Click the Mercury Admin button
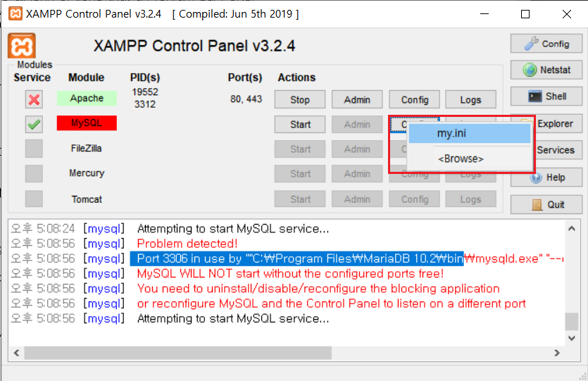 (x=357, y=174)
